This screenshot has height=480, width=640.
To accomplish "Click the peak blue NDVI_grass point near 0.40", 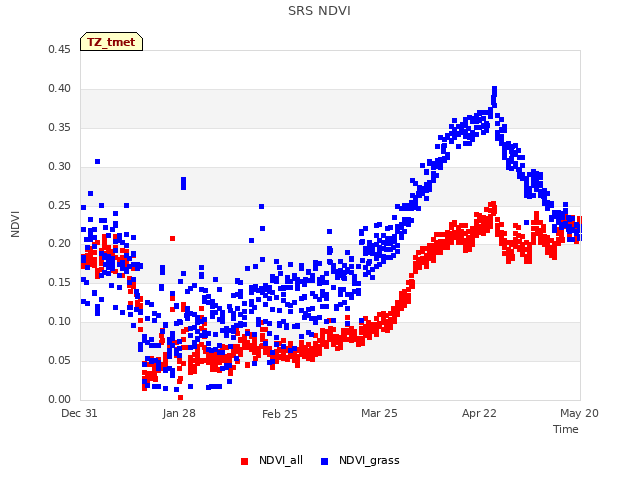I will [x=494, y=89].
